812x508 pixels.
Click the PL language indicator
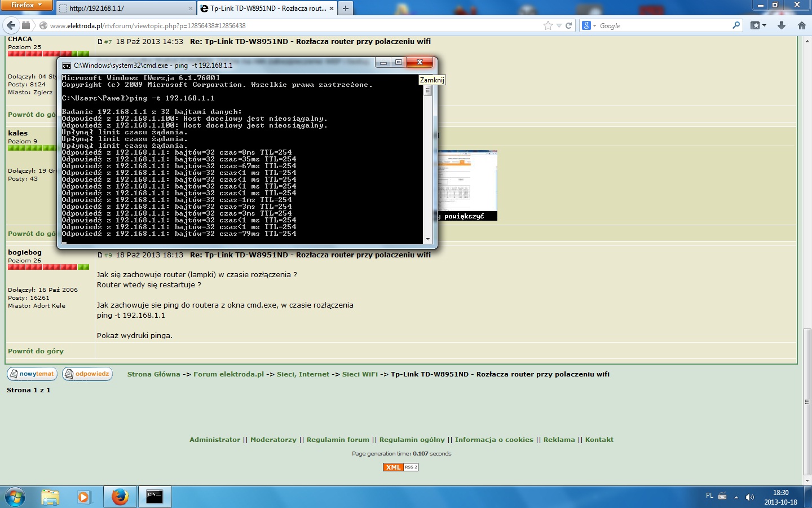[x=709, y=496]
